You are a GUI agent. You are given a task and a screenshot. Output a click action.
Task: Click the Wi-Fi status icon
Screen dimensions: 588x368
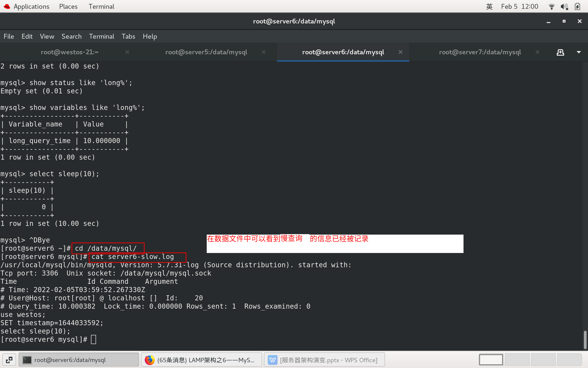click(551, 7)
